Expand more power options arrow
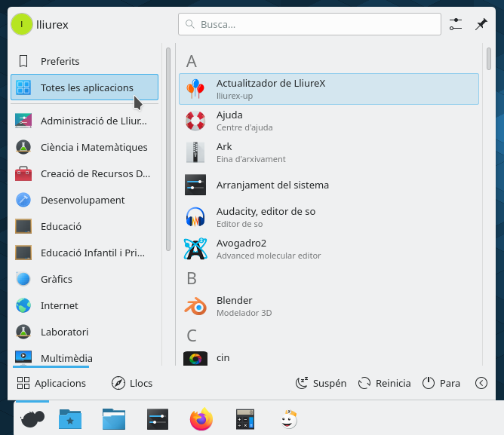Screen dimensions: 504x435 pos(481,383)
